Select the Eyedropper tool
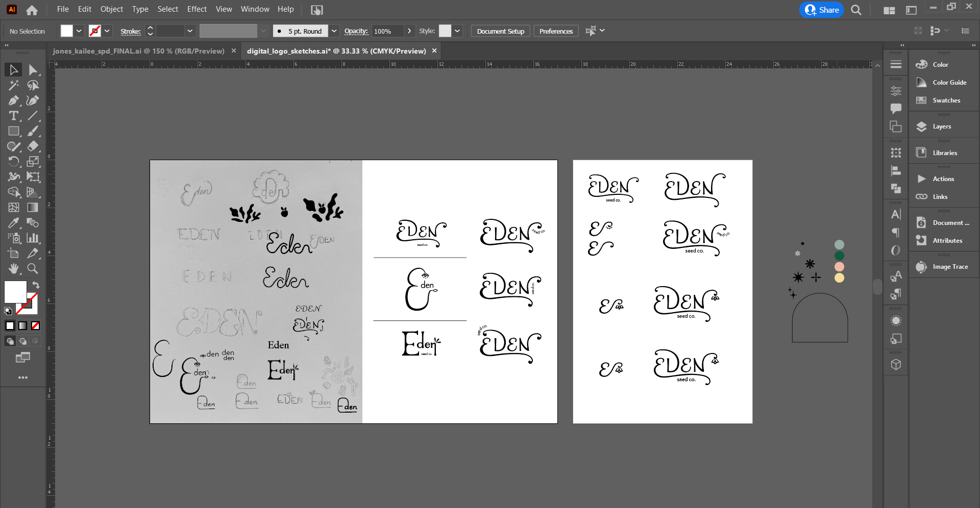The width and height of the screenshot is (980, 508). click(x=14, y=223)
